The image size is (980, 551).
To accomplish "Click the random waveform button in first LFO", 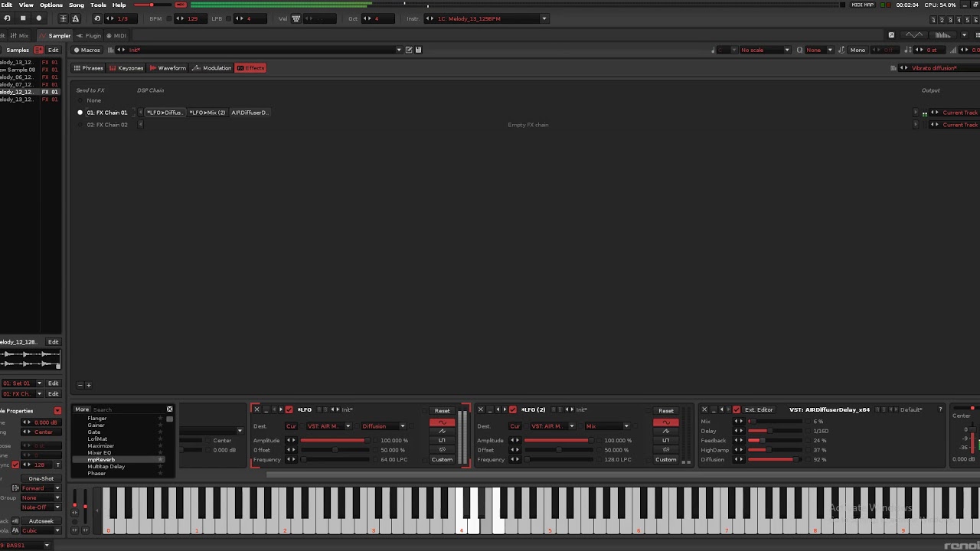I will click(x=442, y=450).
